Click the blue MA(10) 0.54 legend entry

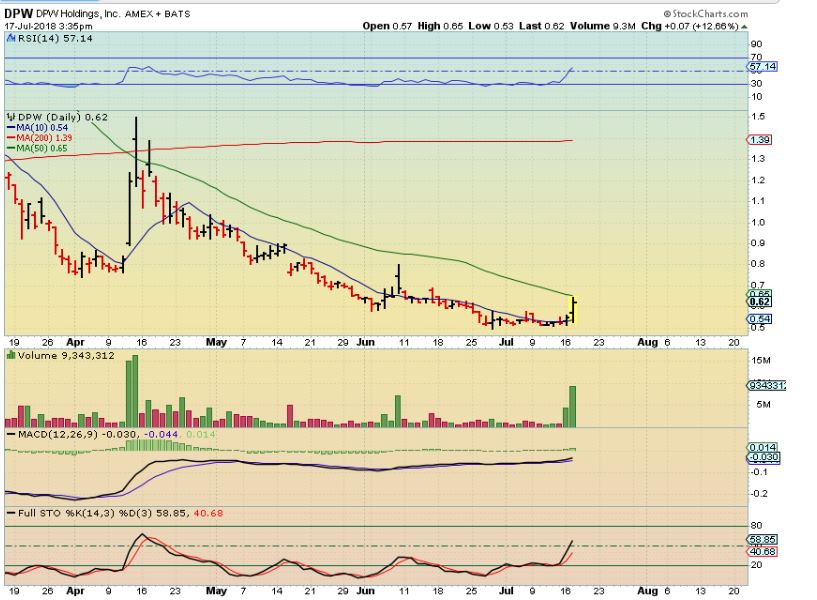point(37,128)
